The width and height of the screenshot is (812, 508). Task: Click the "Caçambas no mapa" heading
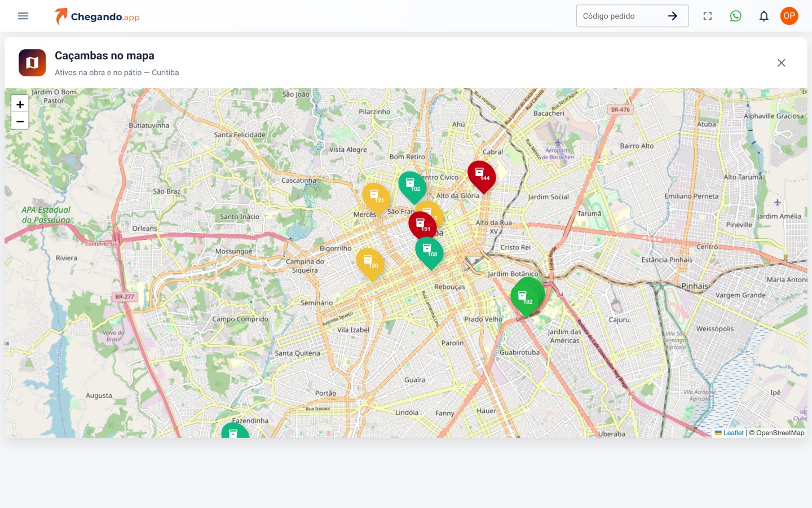[x=104, y=55]
